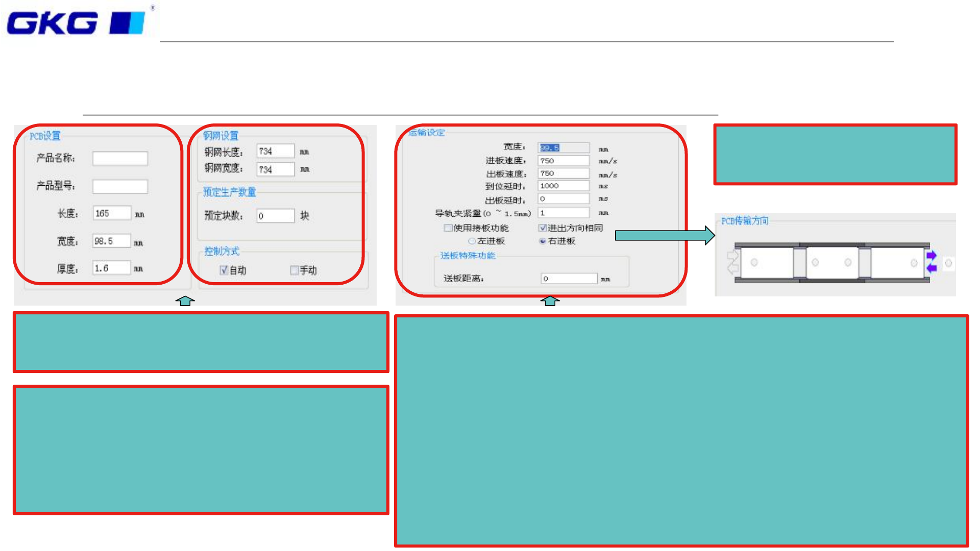Click the 产品名称 input field
Viewport: 980px width, 551px height.
tap(120, 159)
